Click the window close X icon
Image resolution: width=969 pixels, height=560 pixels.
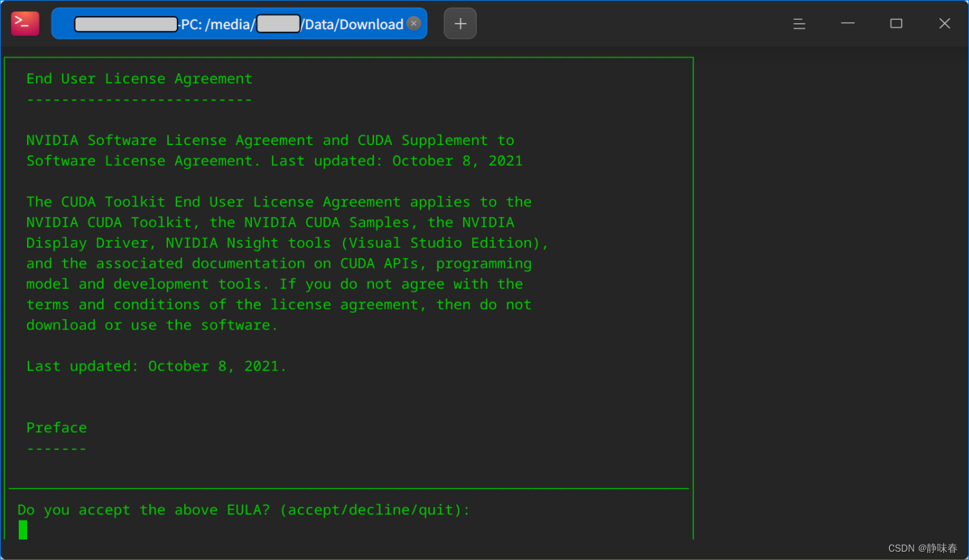944,23
